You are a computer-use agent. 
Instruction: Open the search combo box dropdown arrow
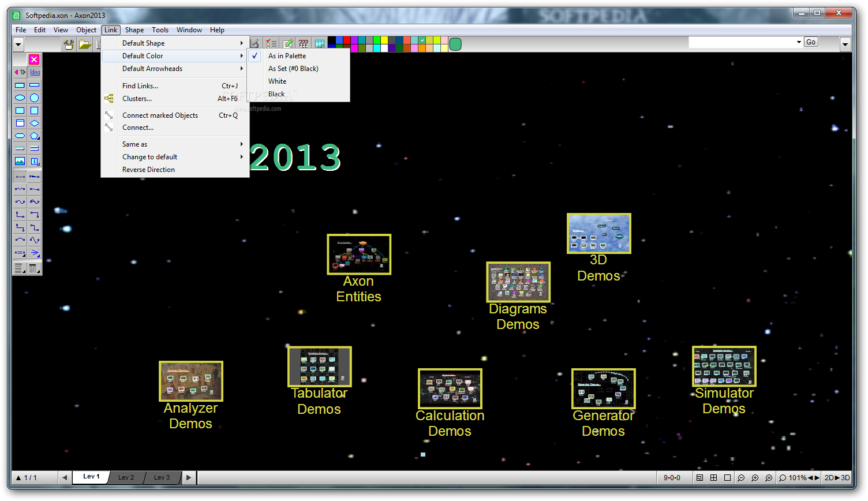(x=799, y=42)
